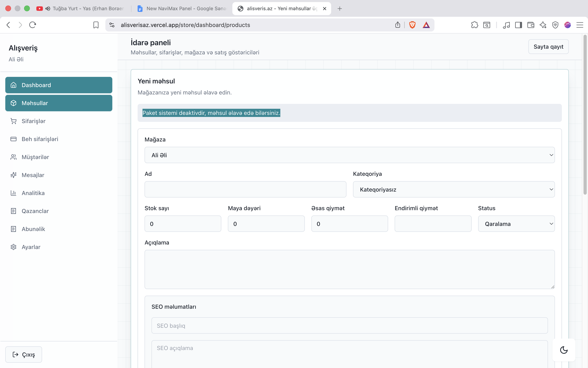Click the share icon in address bar
588x368 pixels.
click(398, 25)
